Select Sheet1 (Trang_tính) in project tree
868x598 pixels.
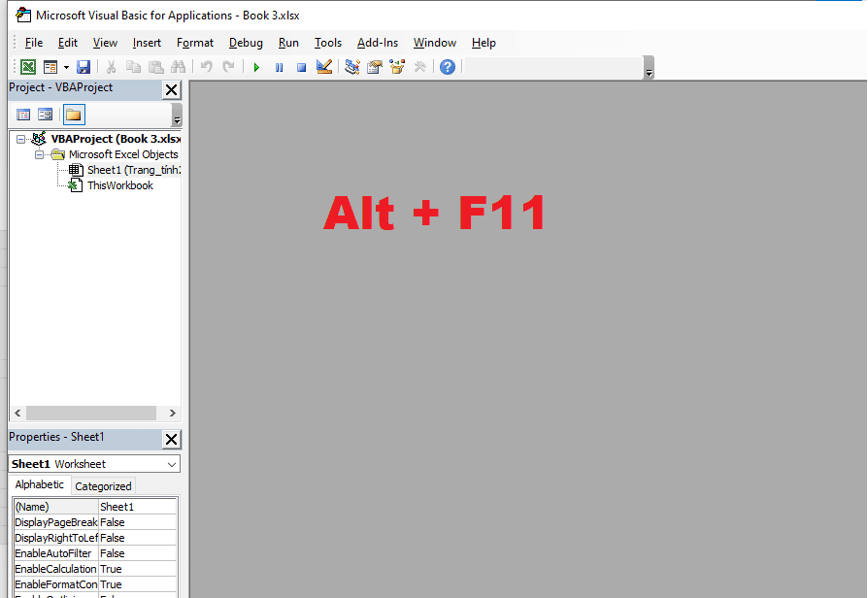[x=134, y=170]
